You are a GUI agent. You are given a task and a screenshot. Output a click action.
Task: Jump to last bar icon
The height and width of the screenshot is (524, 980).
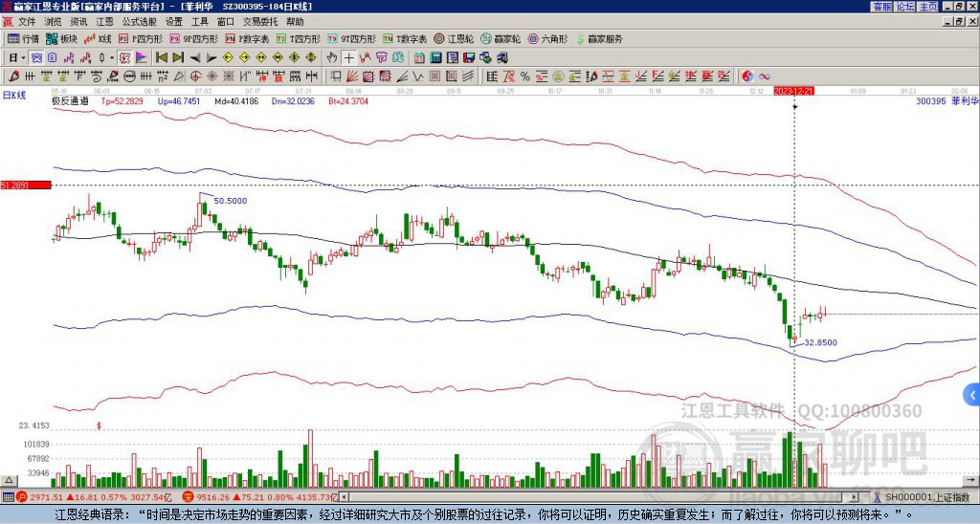tap(178, 58)
